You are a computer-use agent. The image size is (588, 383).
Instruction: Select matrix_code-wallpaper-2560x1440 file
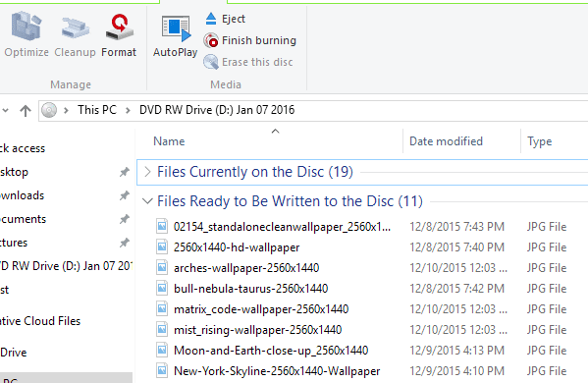[261, 309]
